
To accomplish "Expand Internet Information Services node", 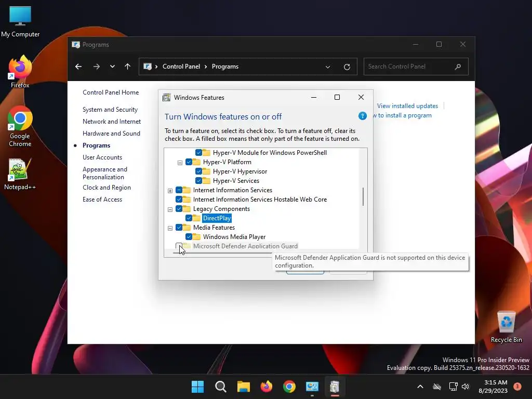I will coord(170,191).
